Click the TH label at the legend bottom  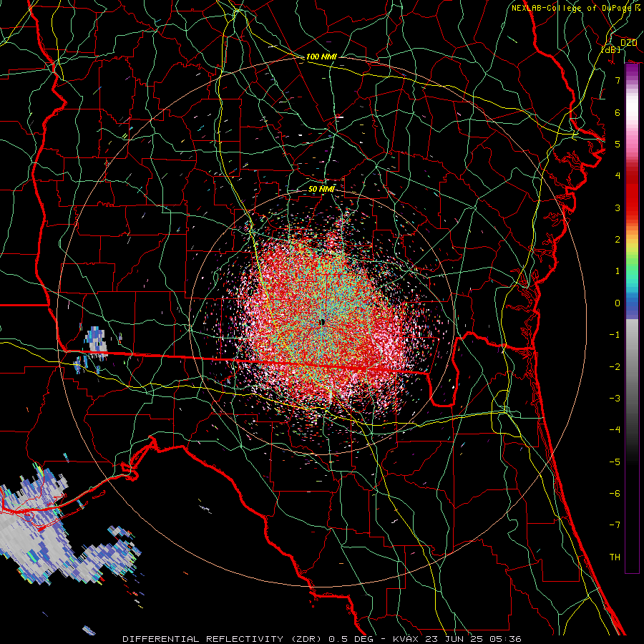(x=615, y=557)
